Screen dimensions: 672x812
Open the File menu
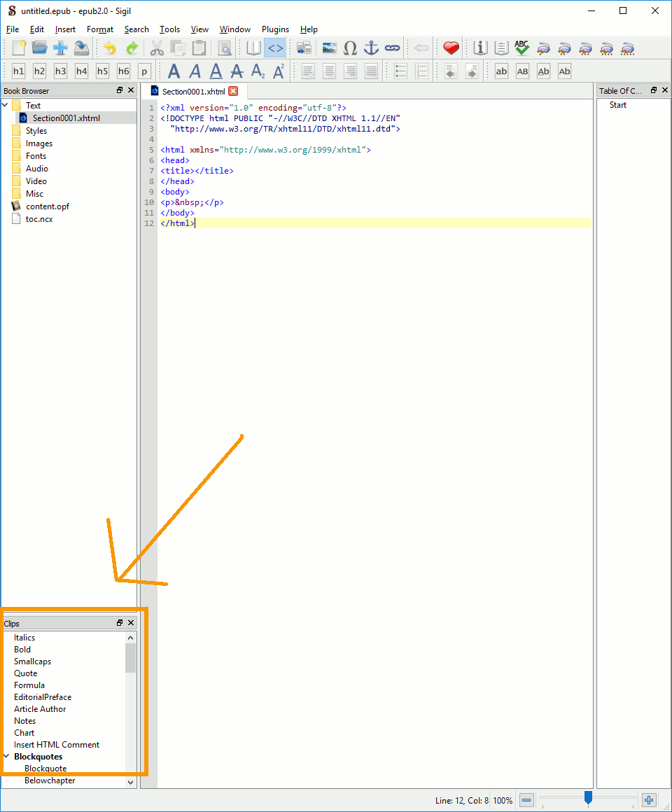(13, 29)
